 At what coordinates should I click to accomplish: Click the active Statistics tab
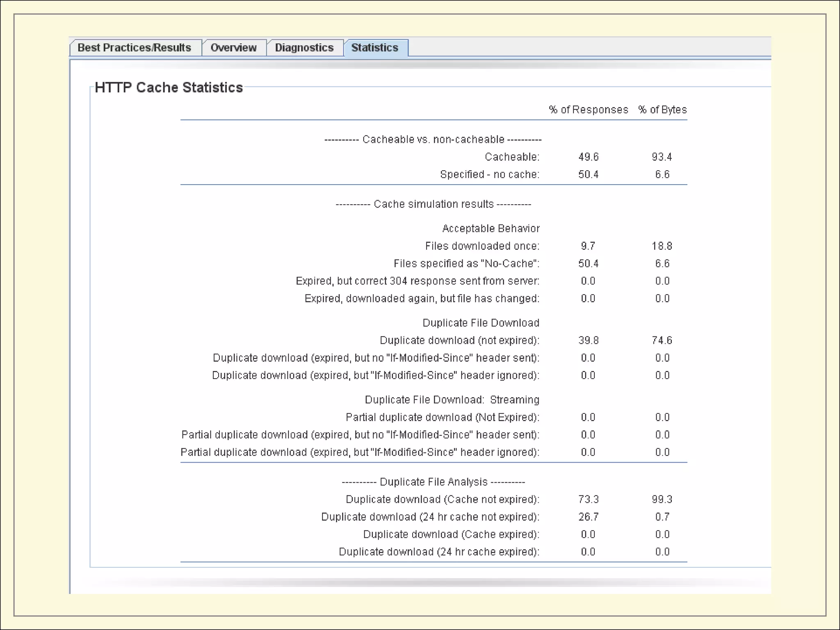(374, 48)
